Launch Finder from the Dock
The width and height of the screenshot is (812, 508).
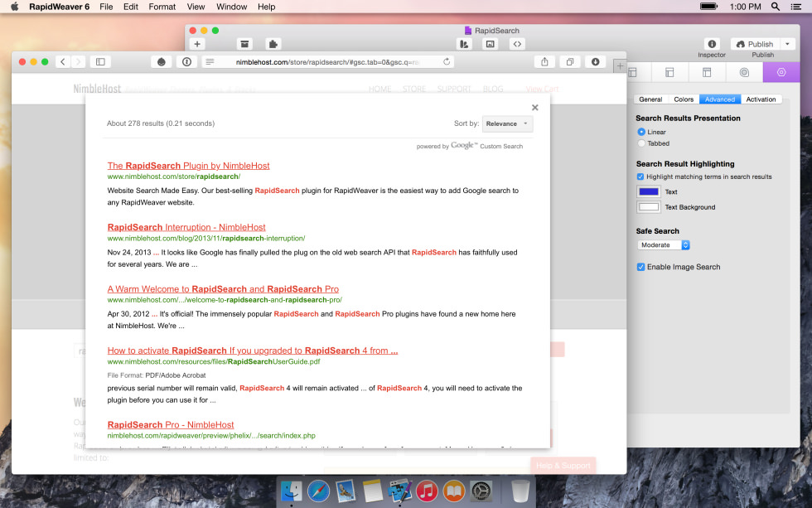point(292,491)
